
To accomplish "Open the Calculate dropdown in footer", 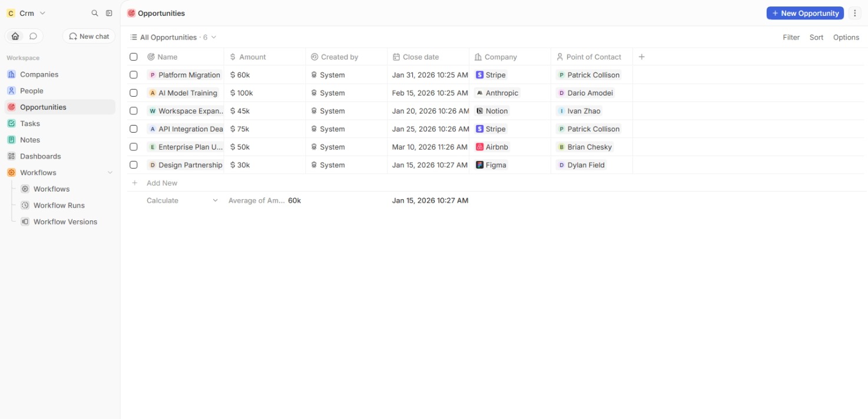I will click(182, 200).
